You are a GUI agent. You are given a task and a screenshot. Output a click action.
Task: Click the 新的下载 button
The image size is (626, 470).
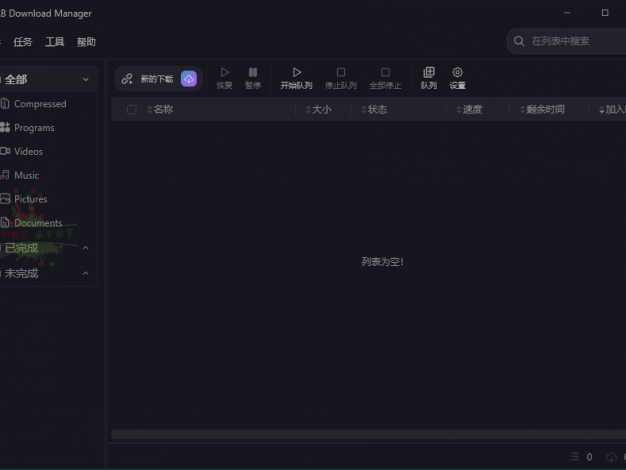tap(158, 79)
